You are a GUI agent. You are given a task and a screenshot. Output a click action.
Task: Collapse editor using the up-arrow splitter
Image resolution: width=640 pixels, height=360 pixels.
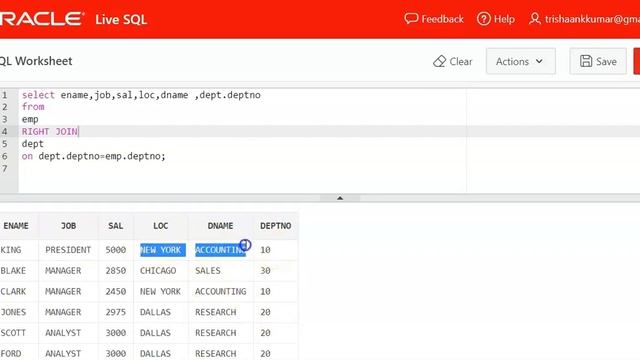[x=340, y=198]
